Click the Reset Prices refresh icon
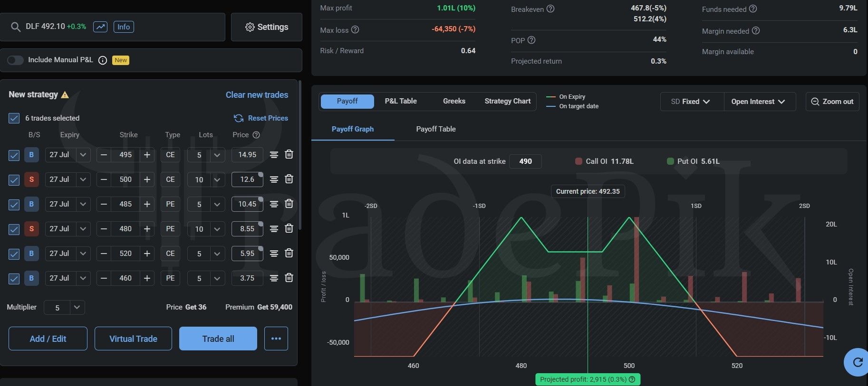This screenshot has height=386, width=868. [239, 118]
